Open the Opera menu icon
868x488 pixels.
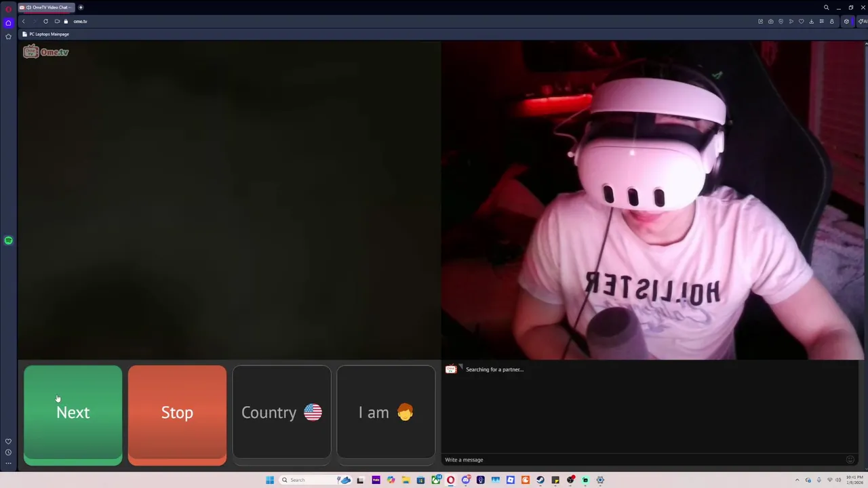click(x=8, y=8)
